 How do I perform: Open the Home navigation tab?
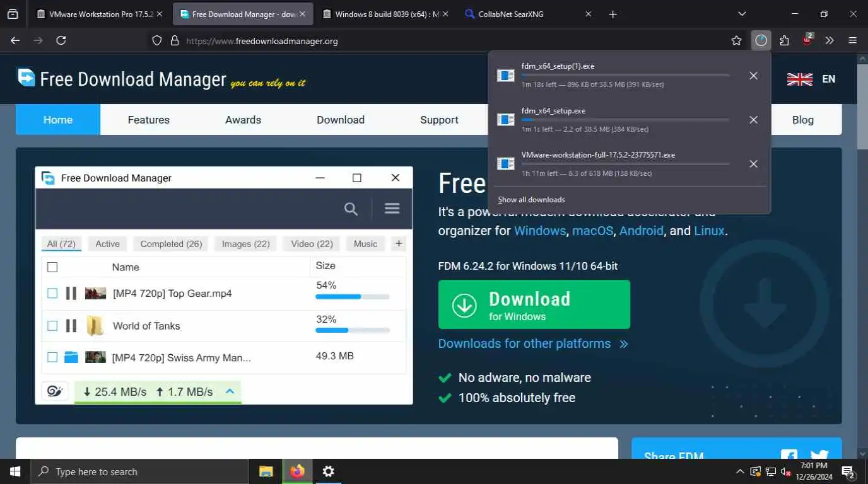coord(58,120)
